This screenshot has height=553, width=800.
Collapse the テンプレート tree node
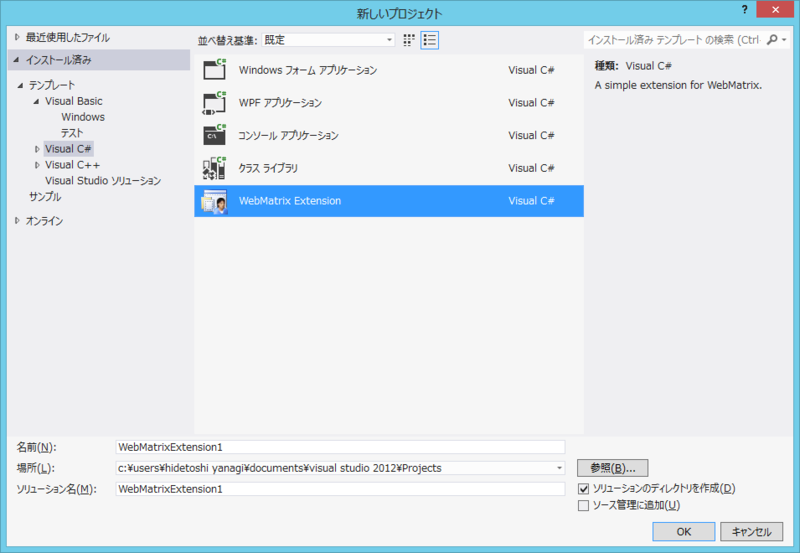click(20, 85)
